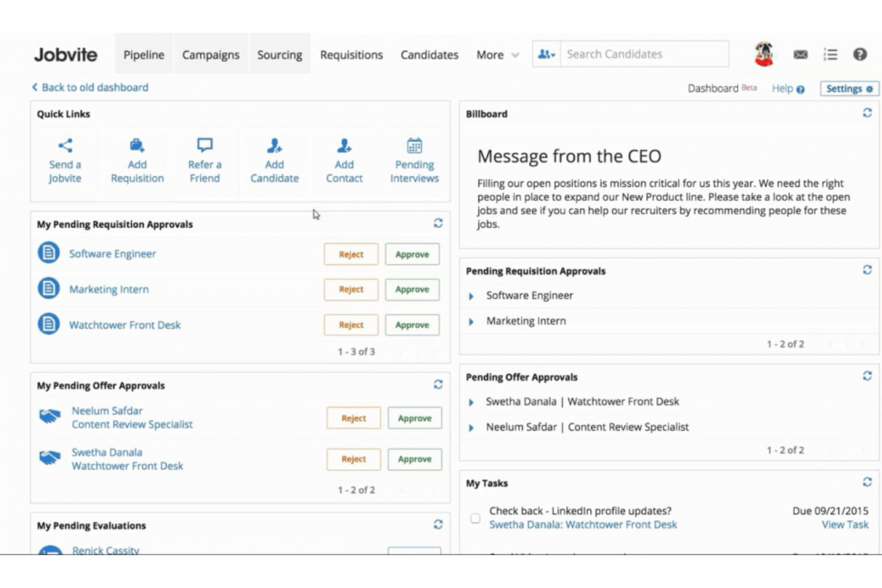Open the Candidates tab
The width and height of the screenshot is (882, 588).
(x=430, y=55)
